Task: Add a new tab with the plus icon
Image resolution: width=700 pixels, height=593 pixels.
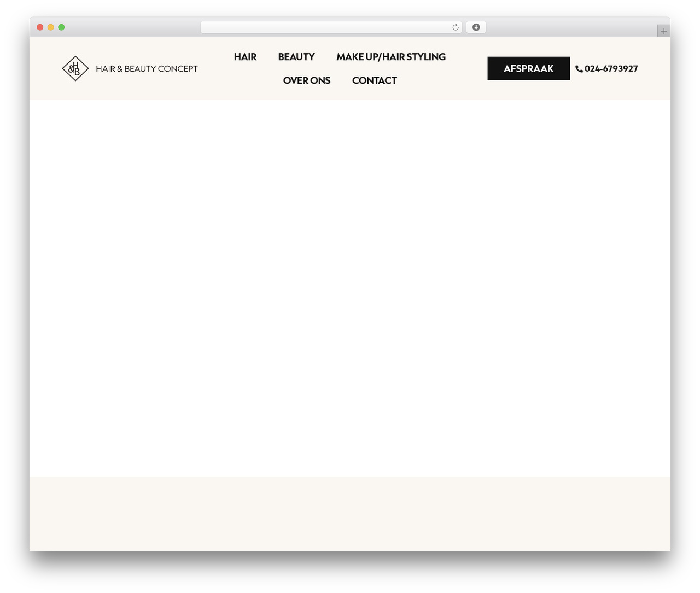Action: click(663, 31)
